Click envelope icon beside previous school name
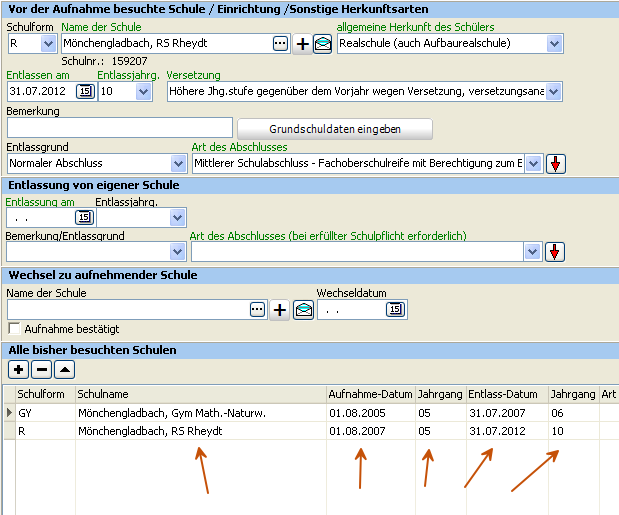Screen dimensions: 619x515 click(323, 43)
